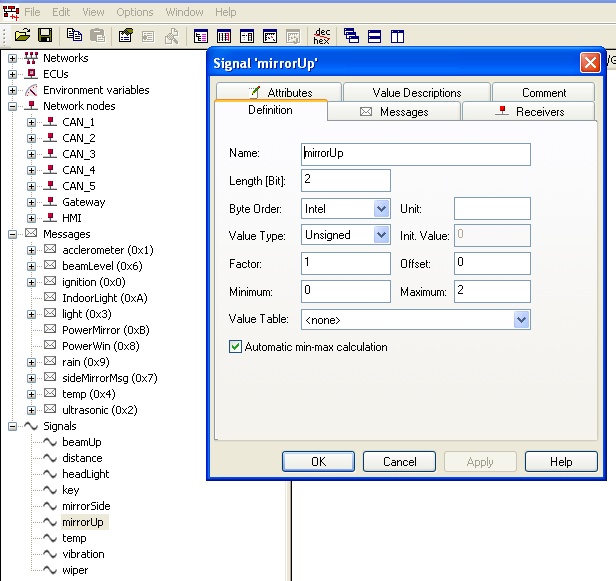Open the Value Table dropdown

tap(521, 320)
